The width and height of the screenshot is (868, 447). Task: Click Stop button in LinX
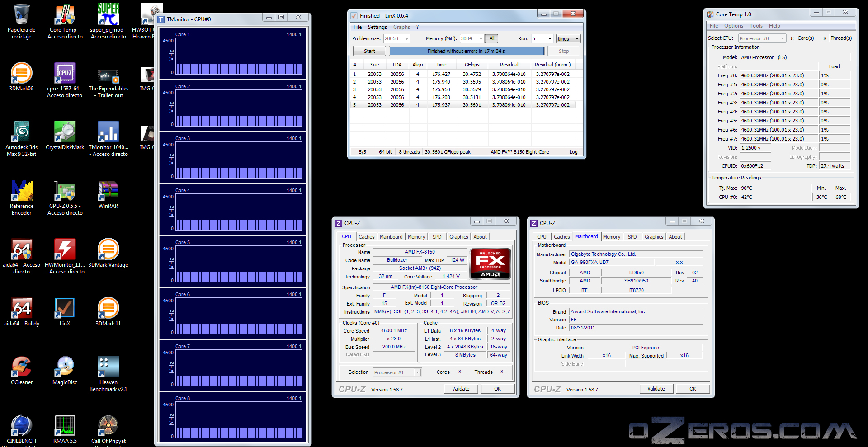(564, 51)
